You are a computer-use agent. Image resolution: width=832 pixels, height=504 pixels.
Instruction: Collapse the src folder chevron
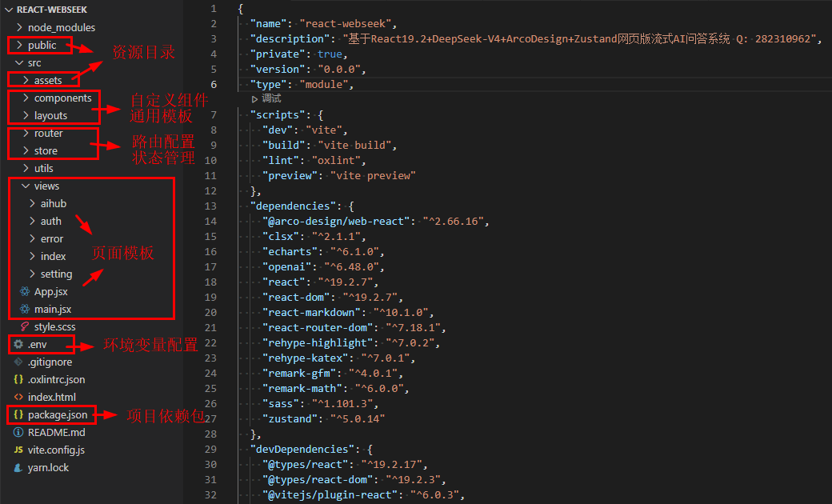[20, 62]
